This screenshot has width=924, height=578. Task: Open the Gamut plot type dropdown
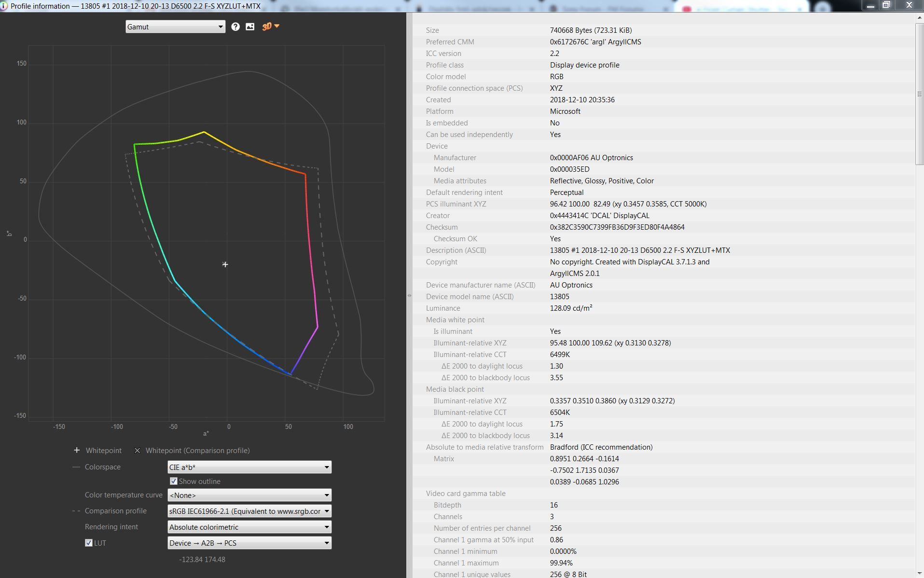pyautogui.click(x=175, y=27)
